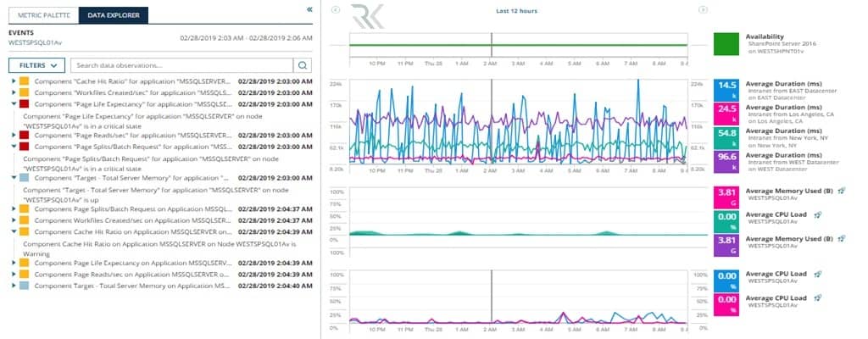Screen dimensions: 868x339
Task: Click red critical icon for Page Reads/sec
Action: pos(25,135)
